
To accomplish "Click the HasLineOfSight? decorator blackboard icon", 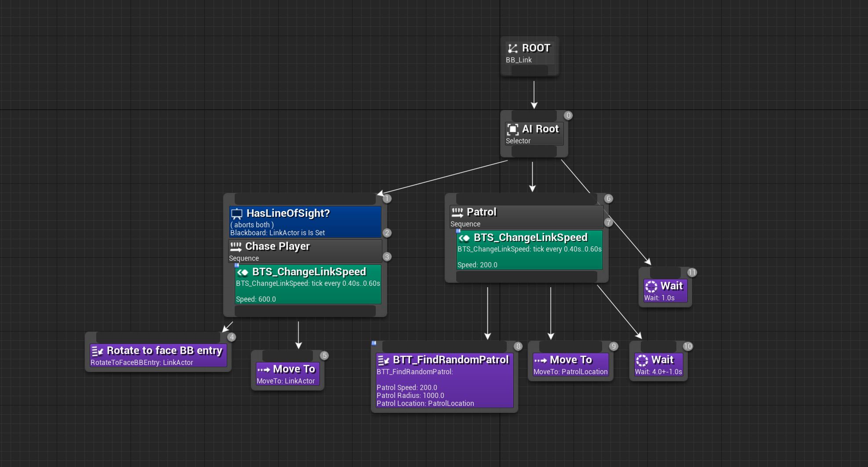I will (237, 214).
